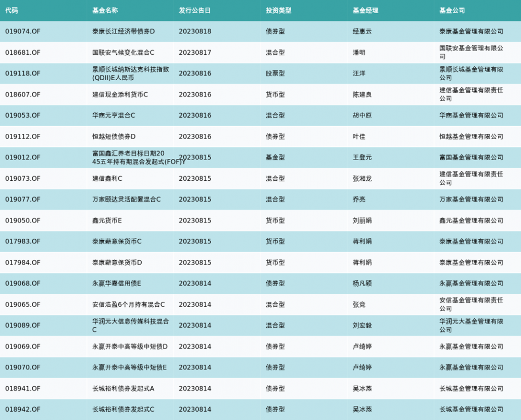Click fund name 华润元大信息传媒科技混合C

pyautogui.click(x=131, y=326)
